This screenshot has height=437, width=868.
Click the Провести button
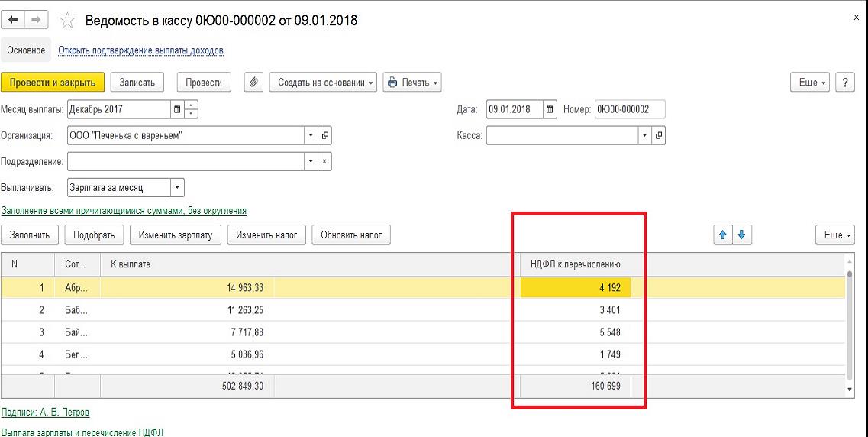204,83
